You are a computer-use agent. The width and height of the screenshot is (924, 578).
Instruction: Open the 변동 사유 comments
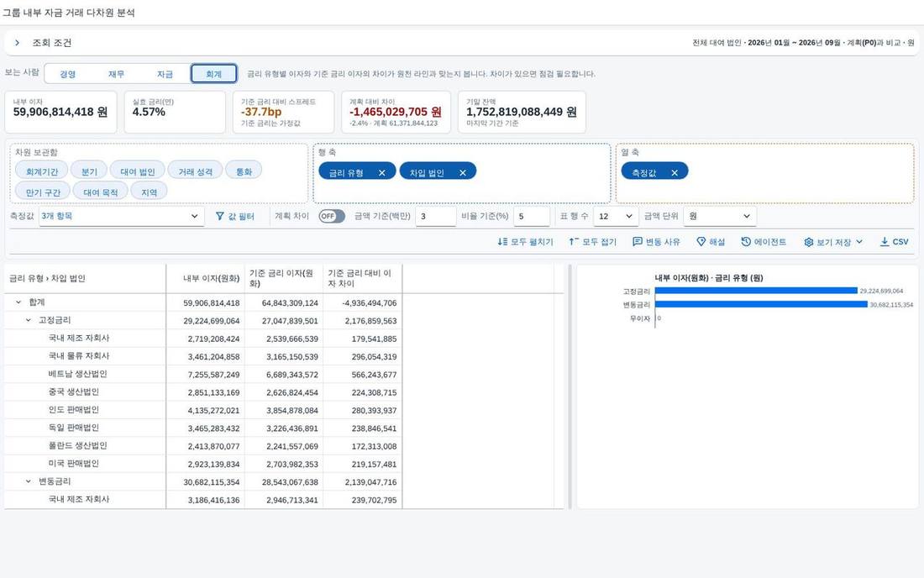click(657, 242)
